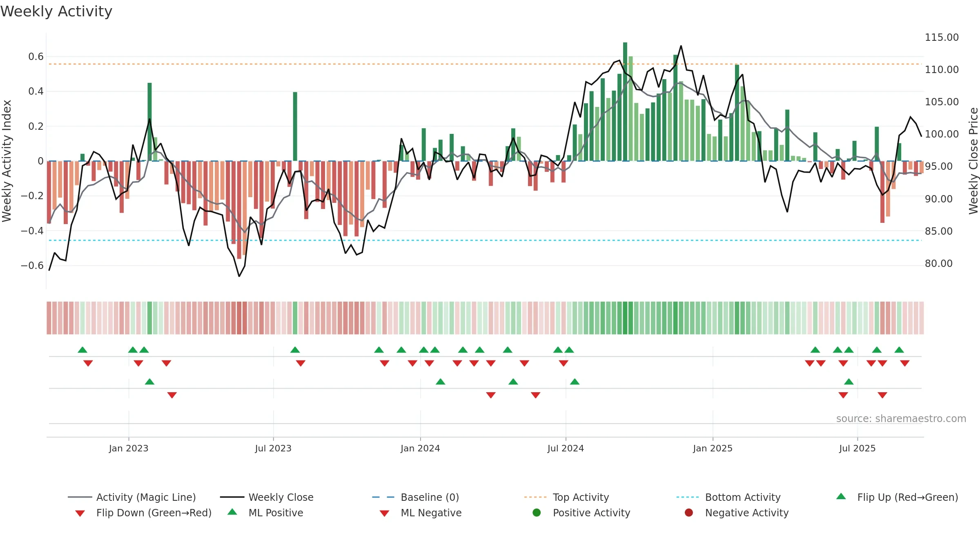This screenshot has height=551, width=980.
Task: Click the Weekly Close Price axis title
Action: 973,161
